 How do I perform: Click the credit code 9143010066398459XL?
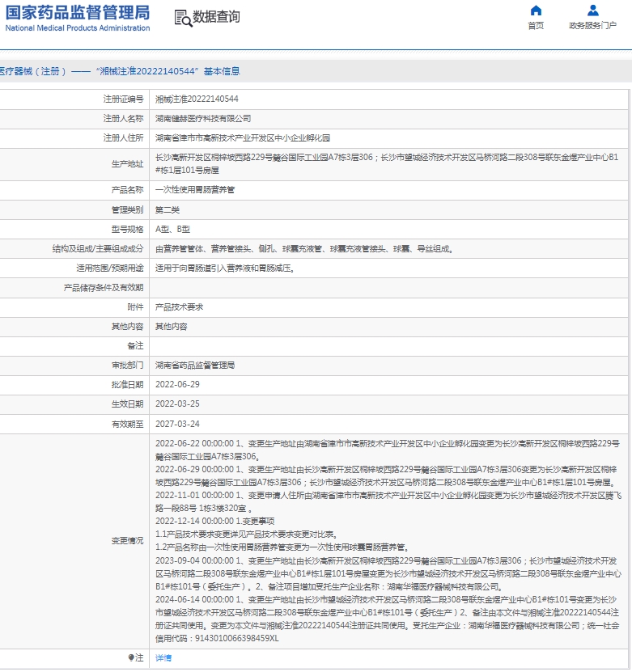[x=236, y=638]
